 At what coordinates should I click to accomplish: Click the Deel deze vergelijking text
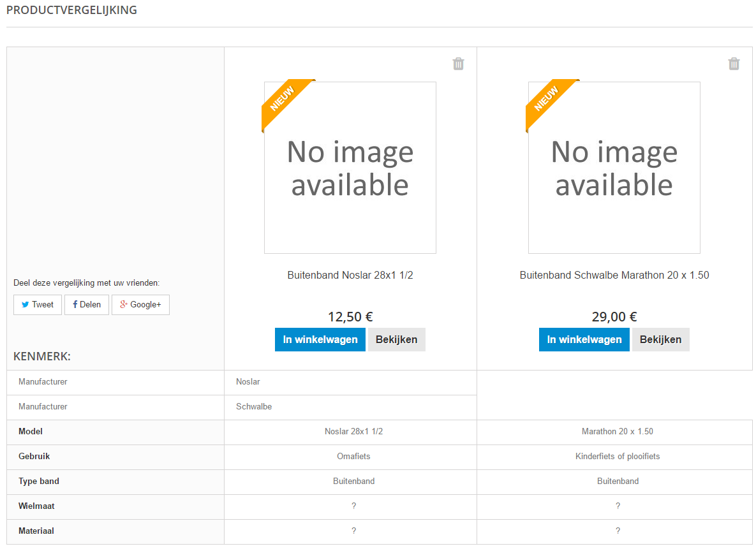(86, 283)
